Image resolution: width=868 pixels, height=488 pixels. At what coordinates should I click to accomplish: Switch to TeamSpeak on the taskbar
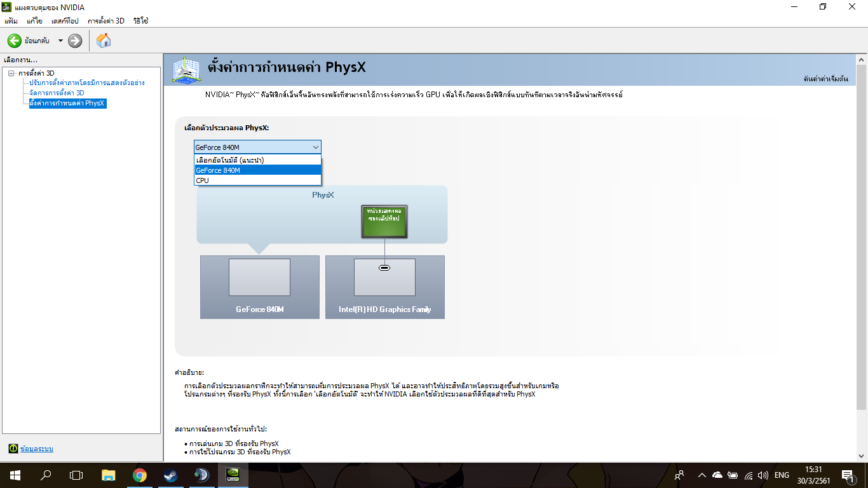point(201,475)
